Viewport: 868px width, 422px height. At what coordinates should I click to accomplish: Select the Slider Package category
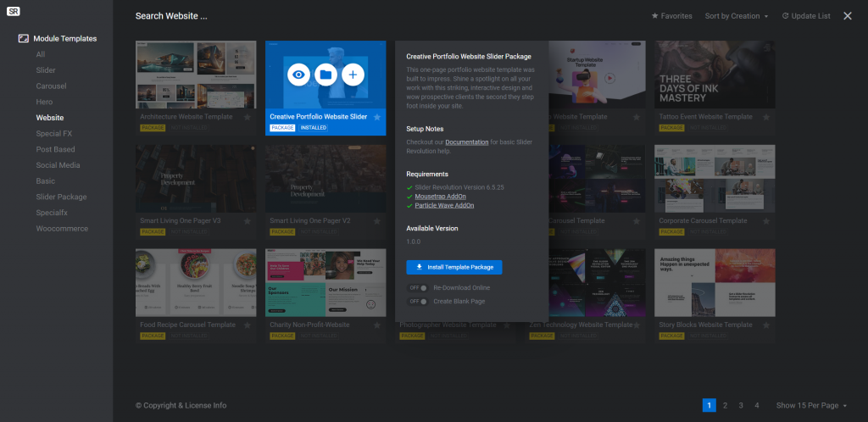(61, 197)
